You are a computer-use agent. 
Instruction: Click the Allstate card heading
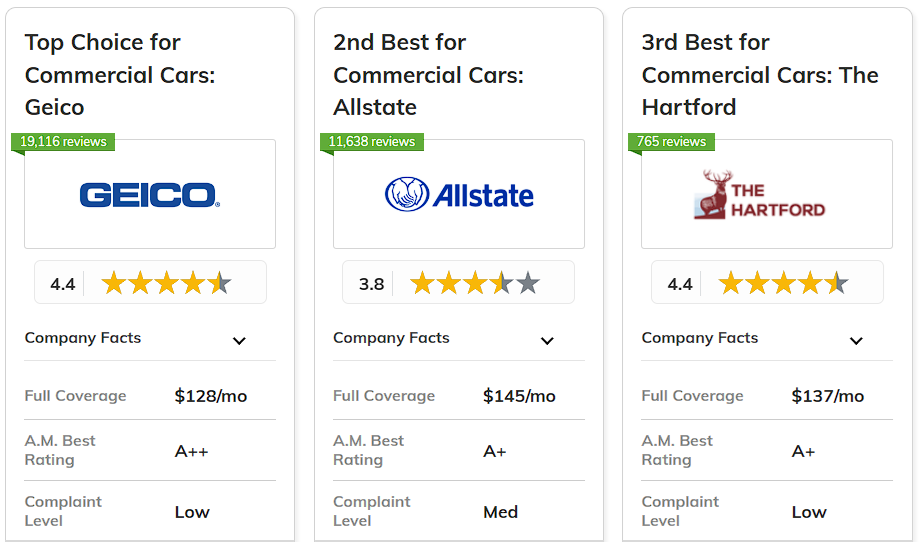pos(428,75)
